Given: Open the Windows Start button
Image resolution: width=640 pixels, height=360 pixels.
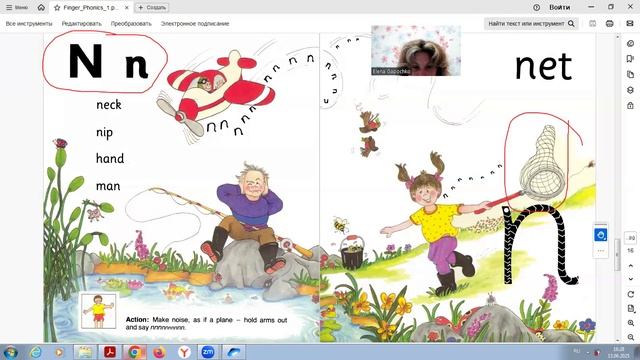Looking at the screenshot, I should 10,352.
